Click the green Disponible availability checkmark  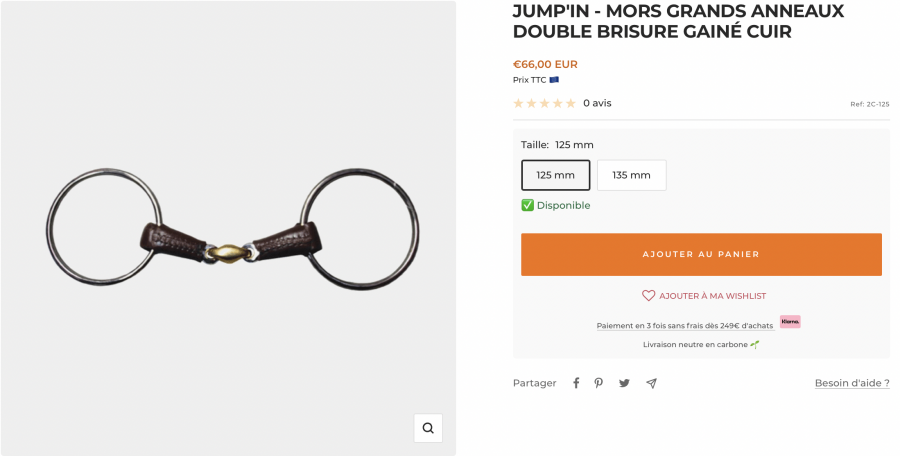tap(527, 205)
